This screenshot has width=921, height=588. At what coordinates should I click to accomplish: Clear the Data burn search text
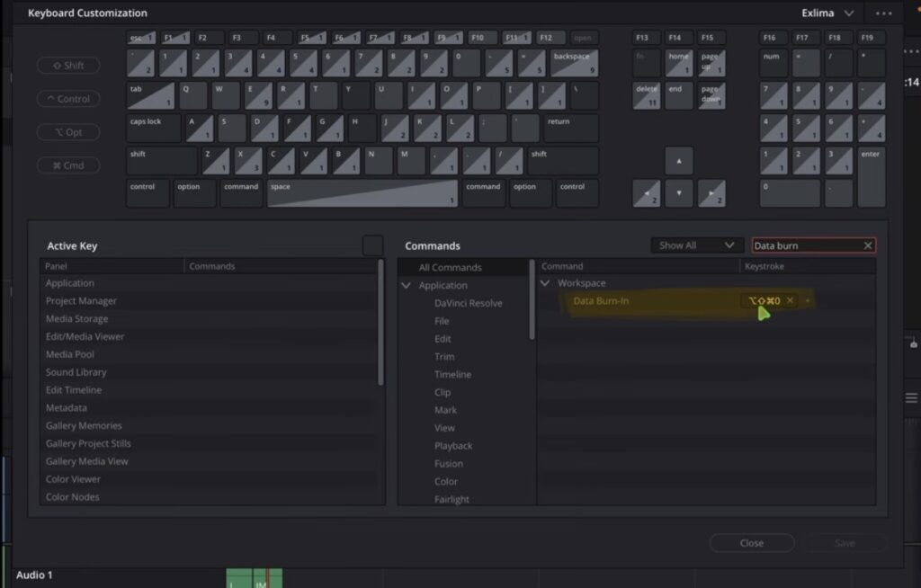[x=868, y=245]
